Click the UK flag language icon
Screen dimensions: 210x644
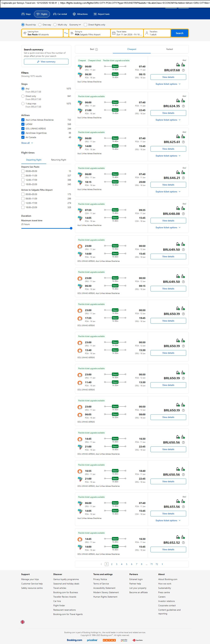click(x=22, y=622)
